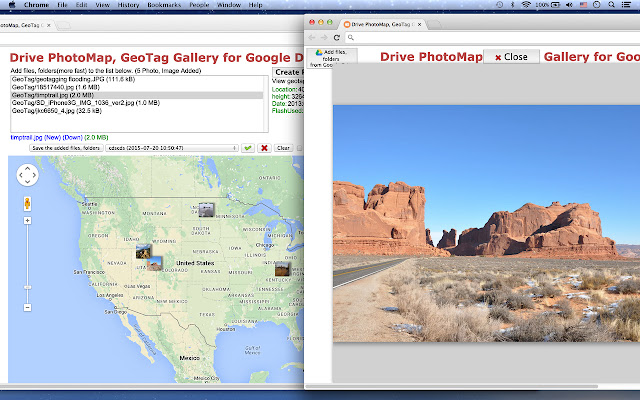This screenshot has height=400, width=640.
Task: Open the History menu
Action: (128, 5)
